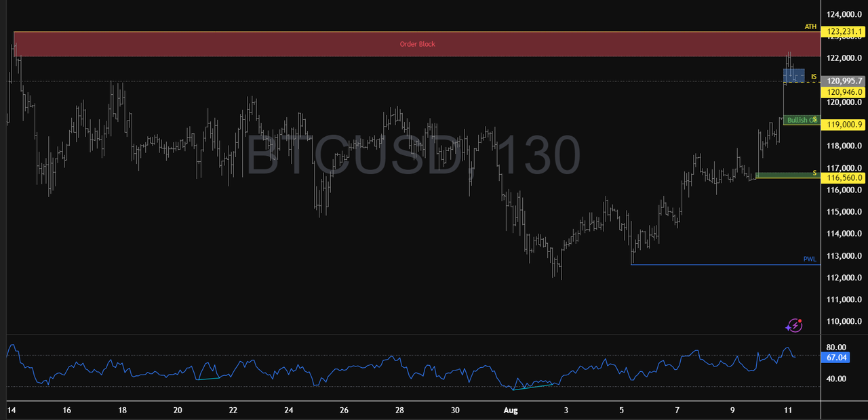Click the 40.00 level on the RSI scale
868x420 pixels.
(x=836, y=379)
